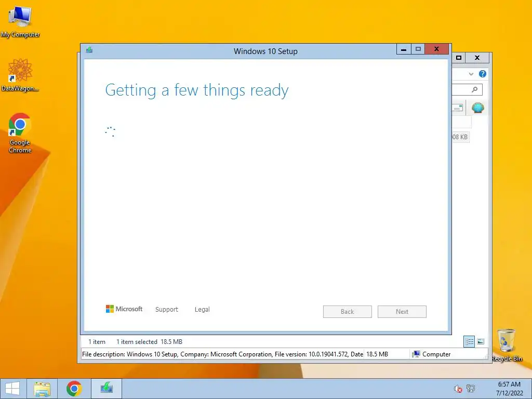Maximize the Windows 10 Setup window
This screenshot has height=399, width=532.
pos(418,49)
